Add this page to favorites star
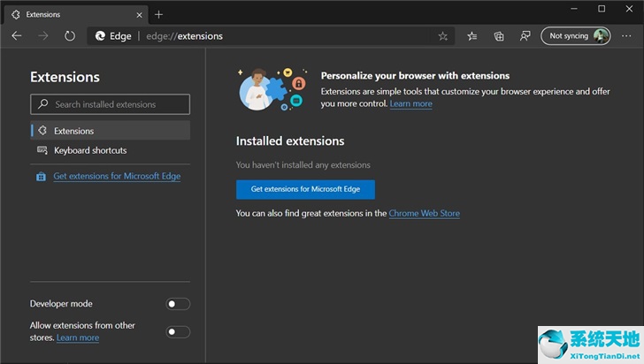Image resolution: width=644 pixels, height=364 pixels. (x=442, y=36)
